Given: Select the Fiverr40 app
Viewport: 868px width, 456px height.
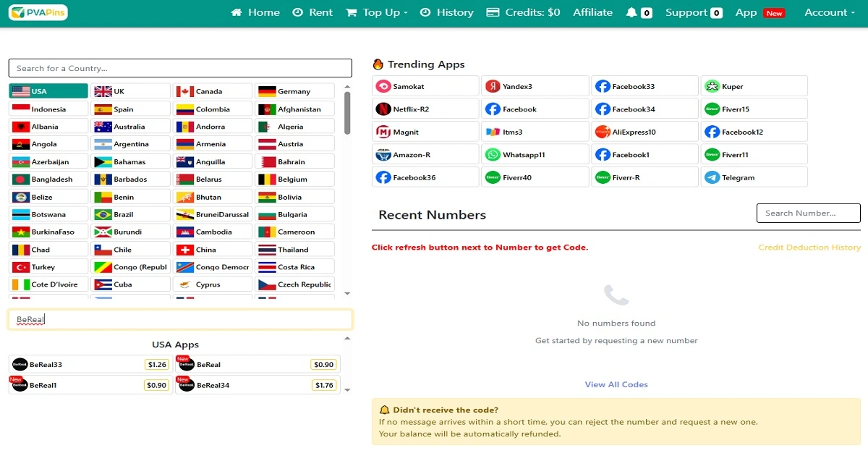Looking at the screenshot, I should point(535,177).
